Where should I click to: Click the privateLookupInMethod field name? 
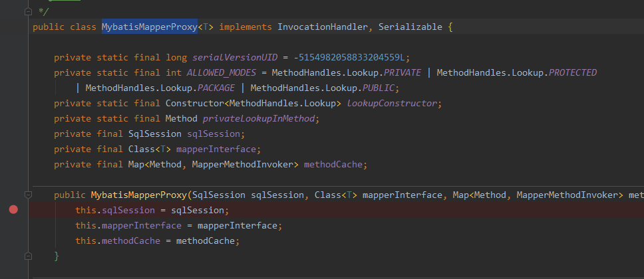(259, 118)
